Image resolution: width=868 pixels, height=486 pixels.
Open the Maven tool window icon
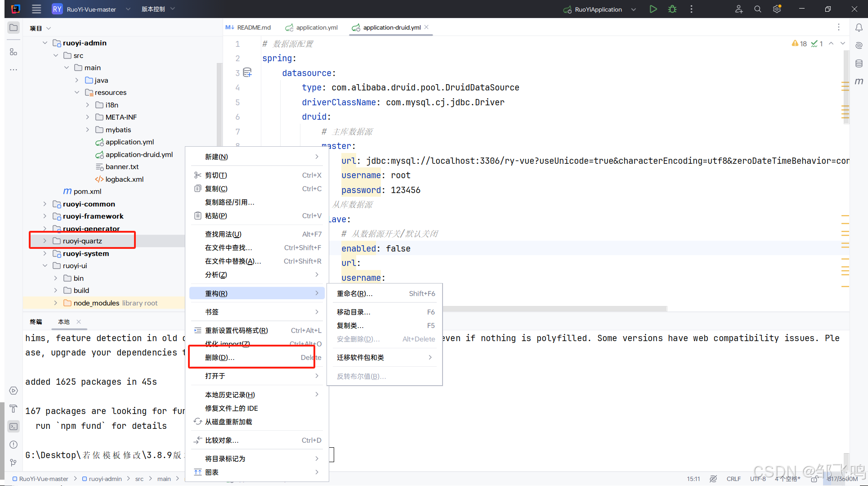[x=859, y=81]
